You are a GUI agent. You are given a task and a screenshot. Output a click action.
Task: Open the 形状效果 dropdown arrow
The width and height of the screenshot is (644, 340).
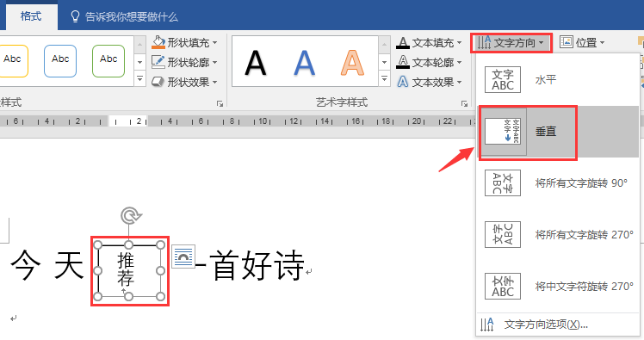click(x=214, y=82)
